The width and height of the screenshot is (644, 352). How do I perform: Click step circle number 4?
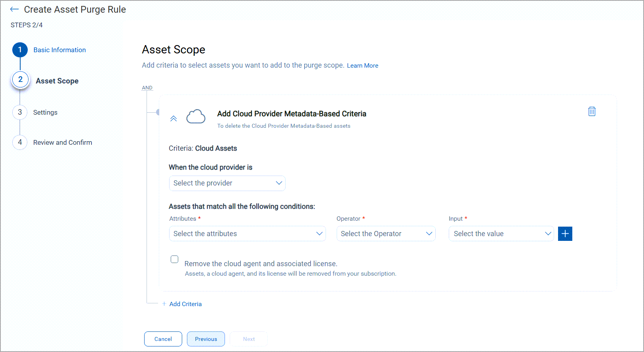point(20,142)
